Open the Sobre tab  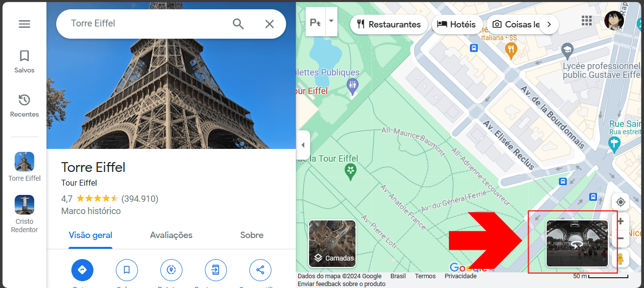coord(251,235)
